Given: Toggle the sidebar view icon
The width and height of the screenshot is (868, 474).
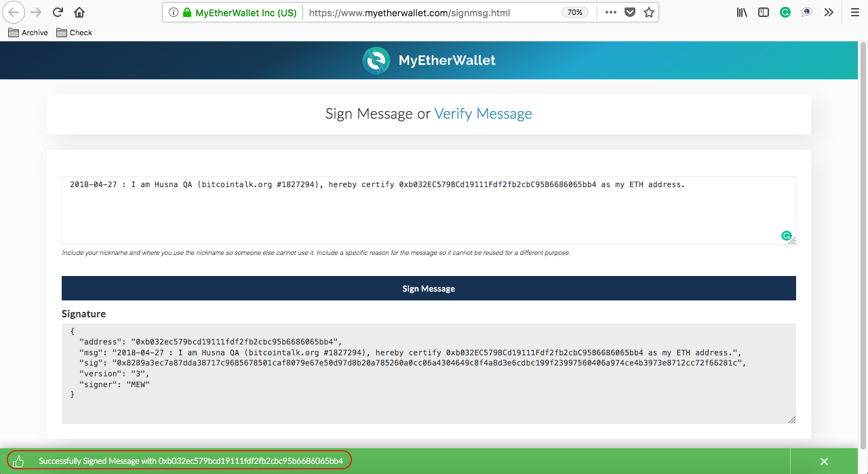Looking at the screenshot, I should [764, 12].
